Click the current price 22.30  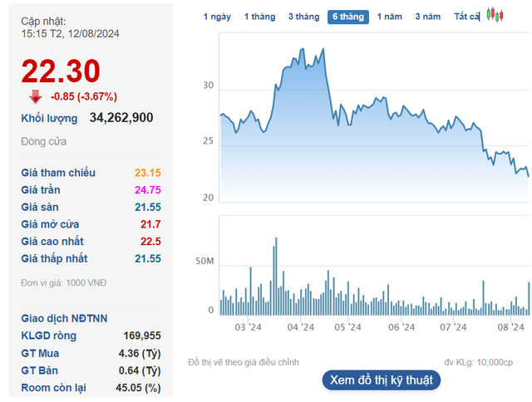(61, 71)
